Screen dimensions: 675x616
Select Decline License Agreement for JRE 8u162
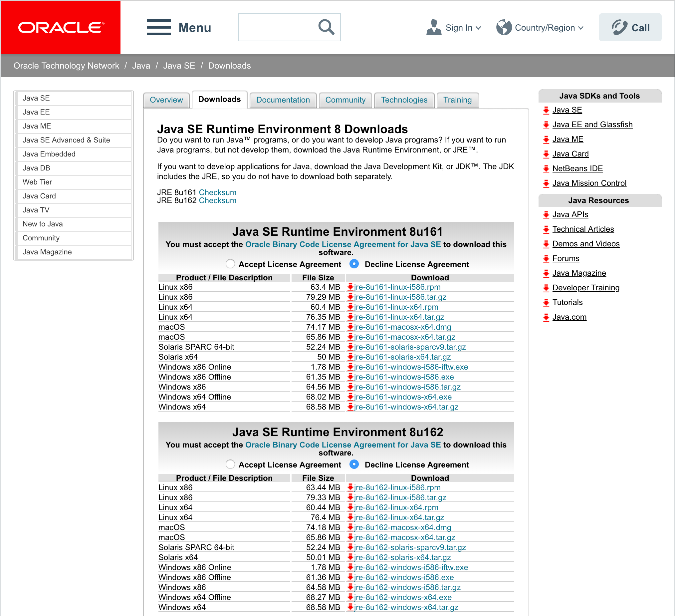pos(354,464)
